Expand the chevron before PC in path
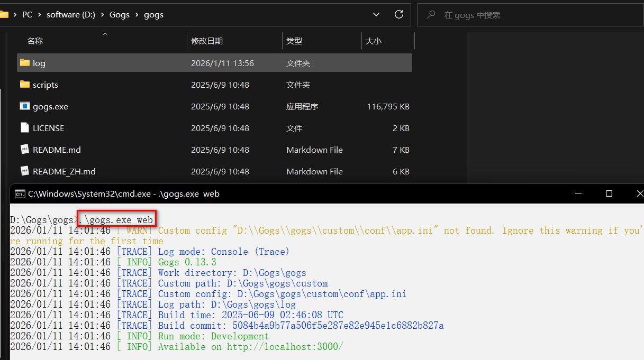This screenshot has height=360, width=644. pyautogui.click(x=14, y=15)
